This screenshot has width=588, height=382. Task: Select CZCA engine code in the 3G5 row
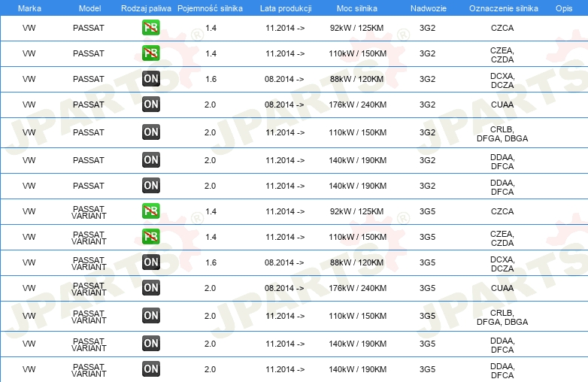502,211
